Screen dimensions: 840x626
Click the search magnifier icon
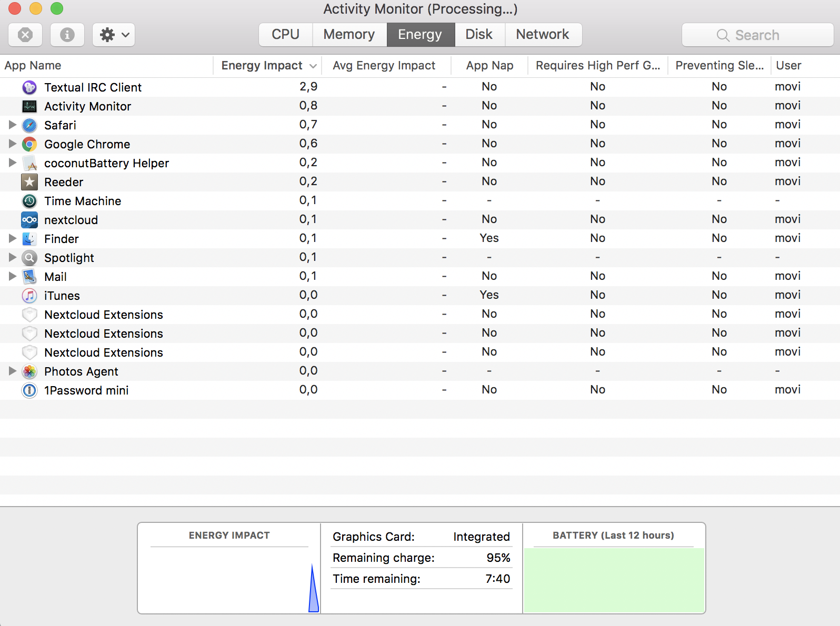pos(723,35)
